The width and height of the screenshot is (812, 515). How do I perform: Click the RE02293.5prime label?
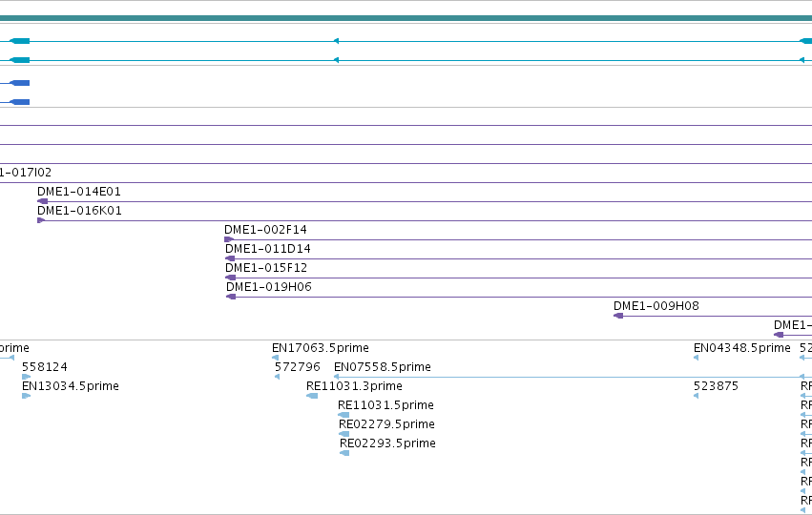(x=388, y=443)
